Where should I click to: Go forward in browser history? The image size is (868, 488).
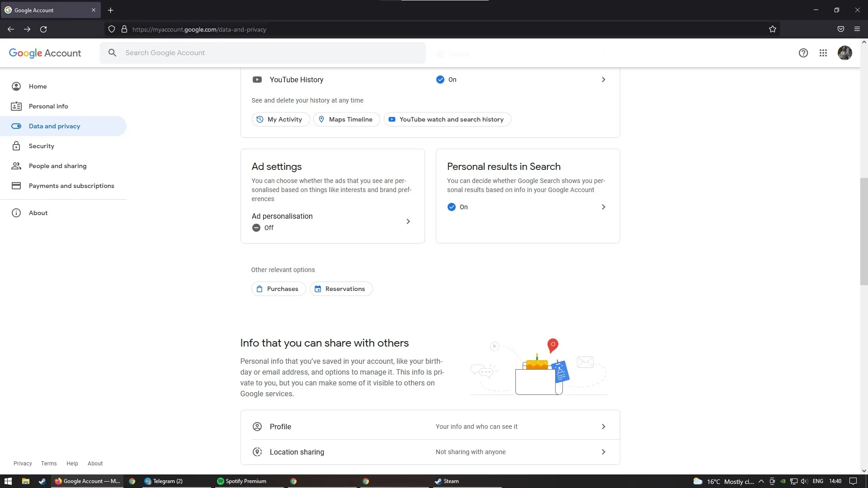27,29
